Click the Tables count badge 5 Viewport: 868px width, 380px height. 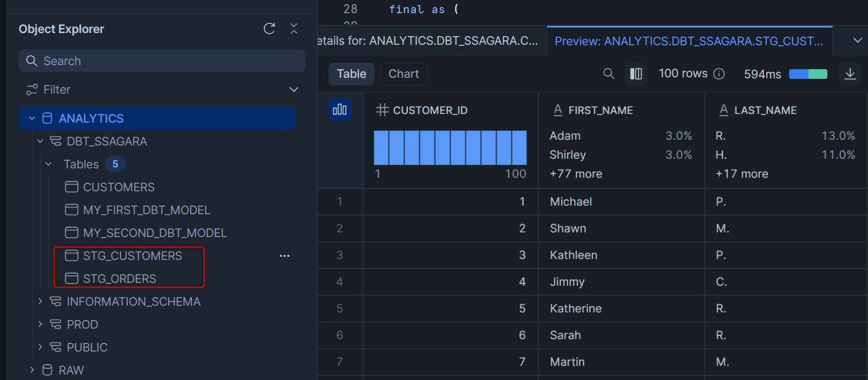(x=115, y=164)
